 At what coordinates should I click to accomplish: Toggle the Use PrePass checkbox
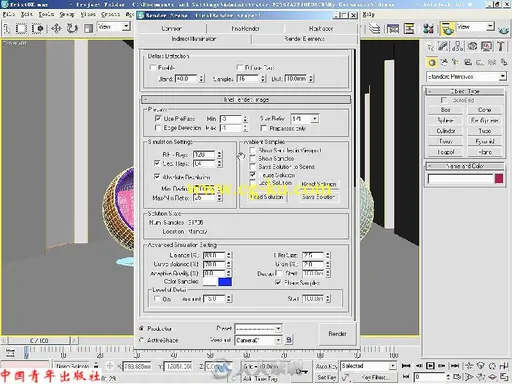pyautogui.click(x=158, y=118)
